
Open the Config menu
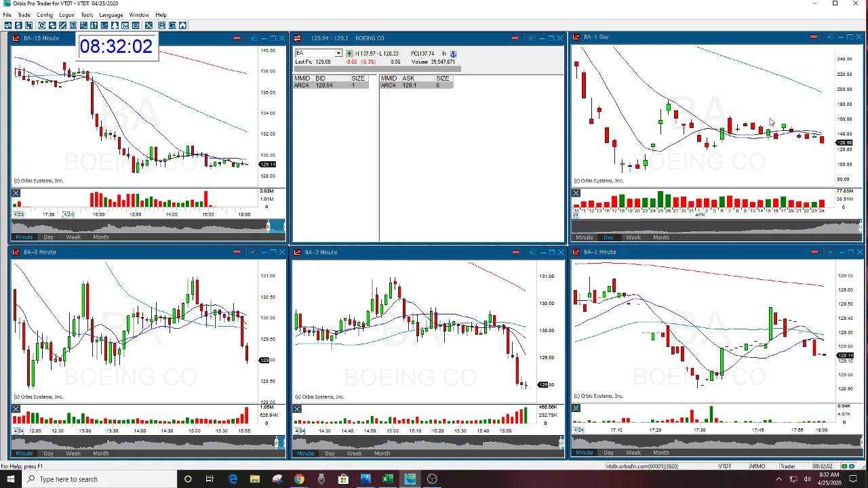pyautogui.click(x=45, y=15)
